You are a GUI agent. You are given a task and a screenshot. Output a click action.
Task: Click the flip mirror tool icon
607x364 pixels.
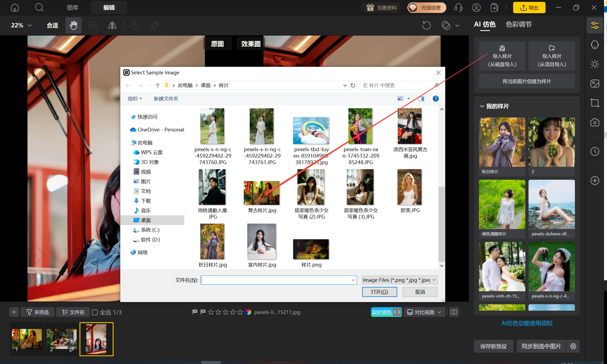click(112, 26)
